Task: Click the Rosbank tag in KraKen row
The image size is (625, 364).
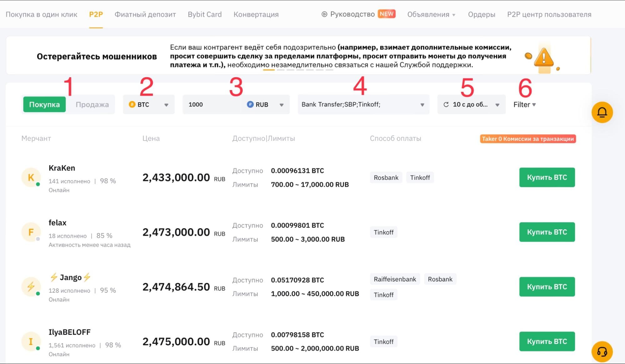Action: tap(386, 178)
